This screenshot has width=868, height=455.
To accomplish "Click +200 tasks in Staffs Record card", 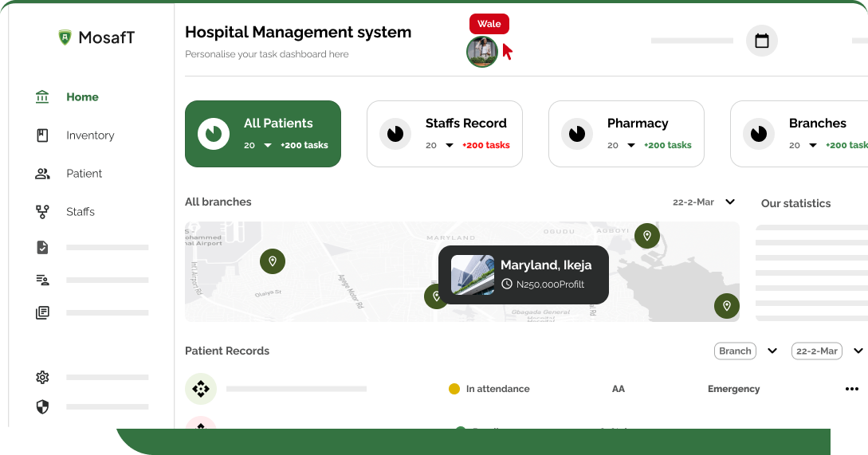I will point(486,145).
